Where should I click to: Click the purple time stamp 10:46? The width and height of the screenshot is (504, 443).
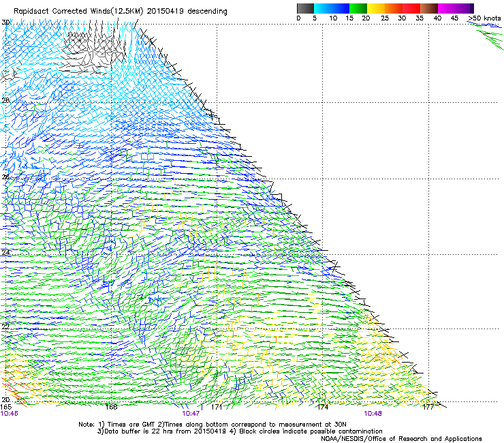pos(9,414)
